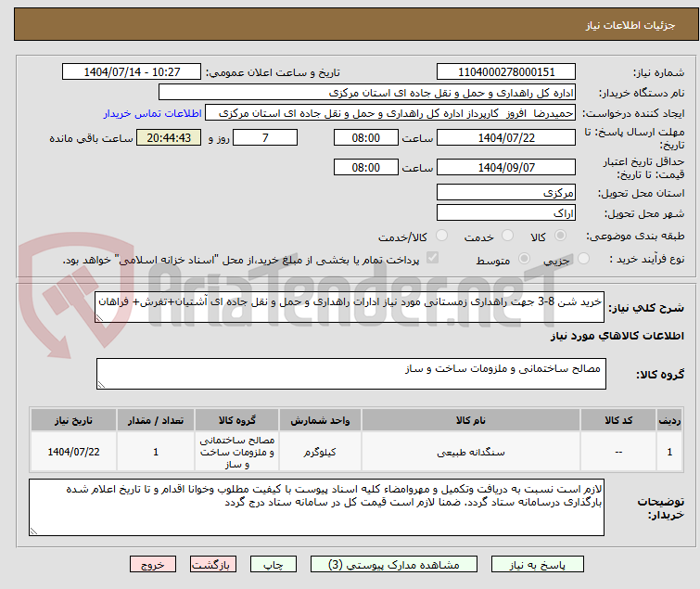Click the ردیف column header
This screenshot has height=589, width=700.
669,420
